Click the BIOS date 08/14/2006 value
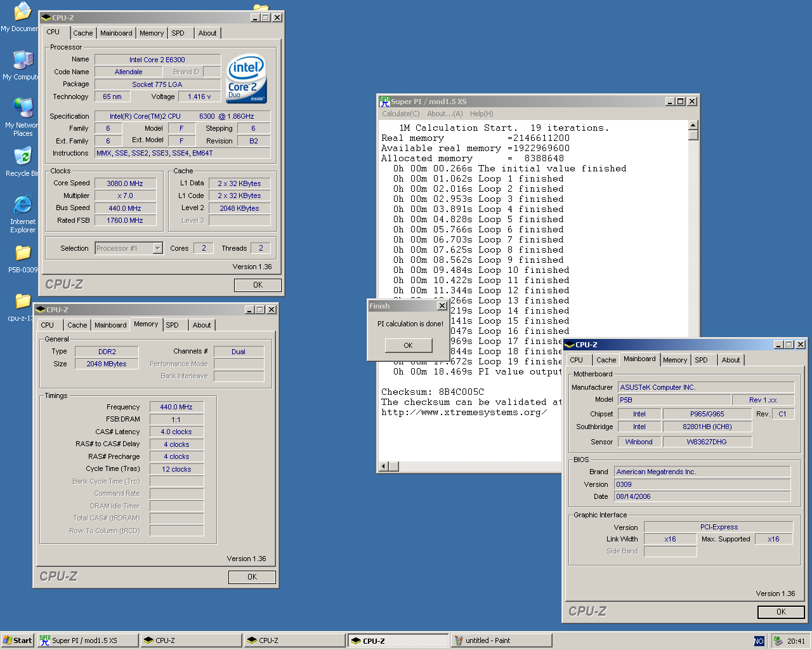Screen dimensions: 812x650 (702, 496)
